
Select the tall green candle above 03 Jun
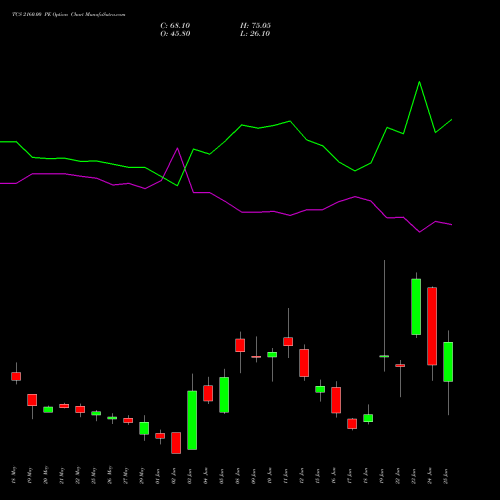click(192, 420)
